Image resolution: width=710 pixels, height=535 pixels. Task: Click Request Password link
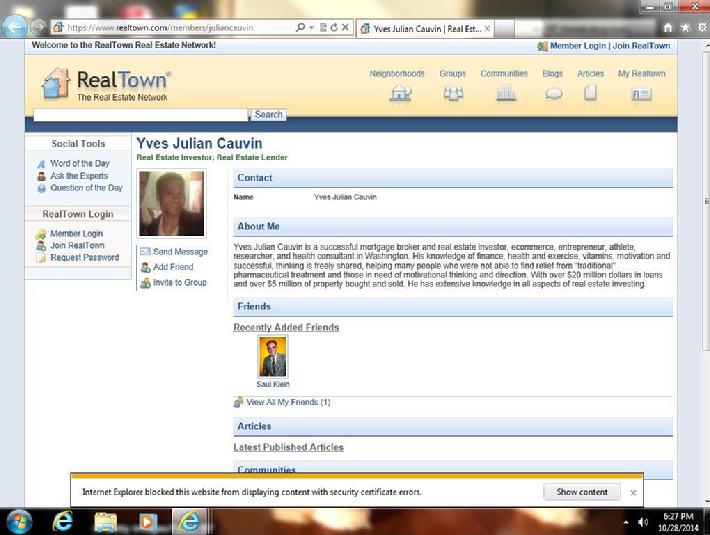point(85,258)
